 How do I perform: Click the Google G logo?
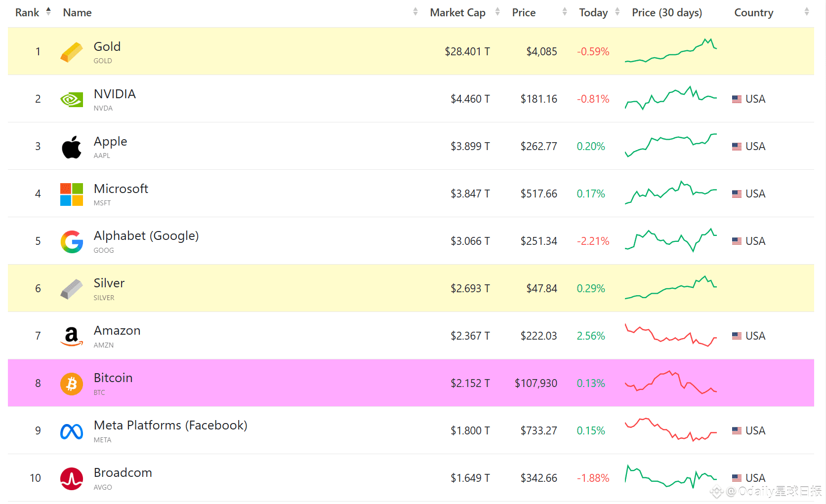pos(72,242)
